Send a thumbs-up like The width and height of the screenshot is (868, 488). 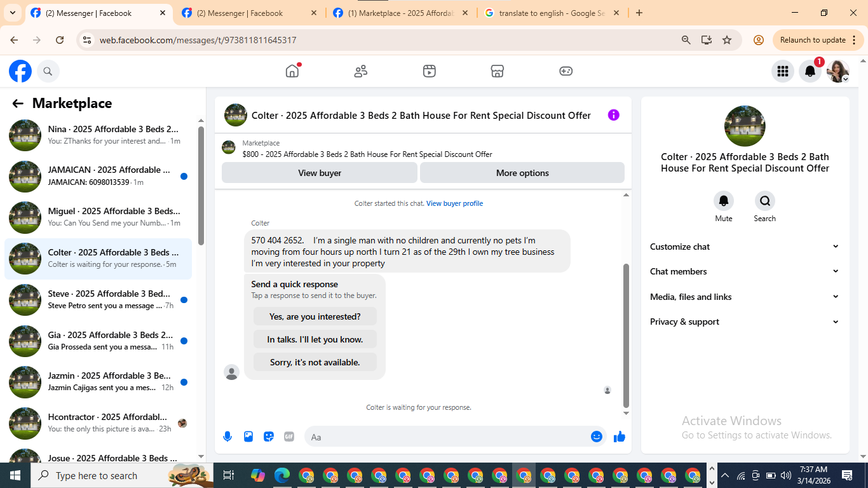[x=620, y=437]
